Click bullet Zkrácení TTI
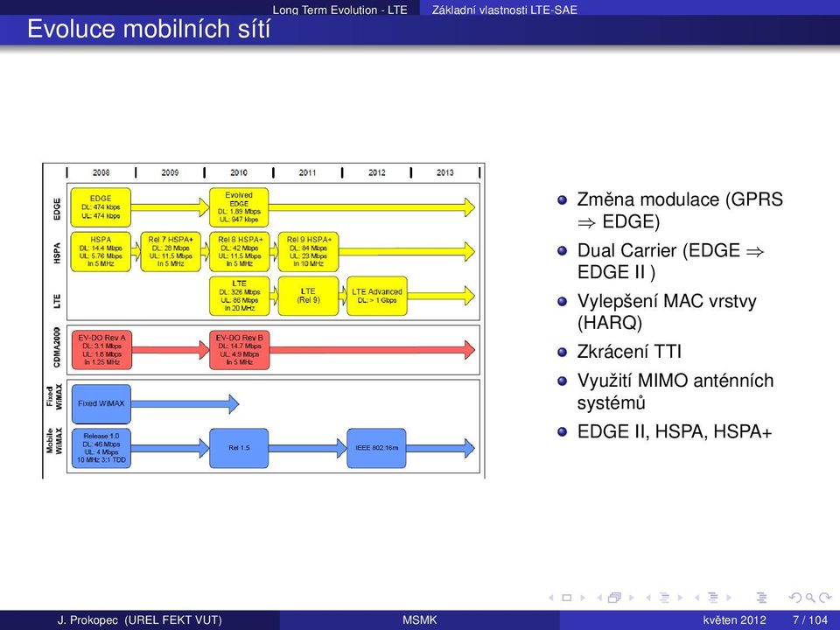 [x=629, y=352]
